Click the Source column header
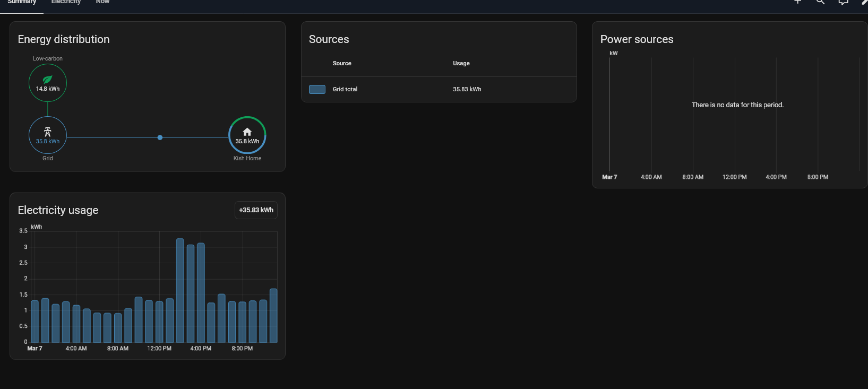Viewport: 868px width, 389px height. (x=342, y=63)
